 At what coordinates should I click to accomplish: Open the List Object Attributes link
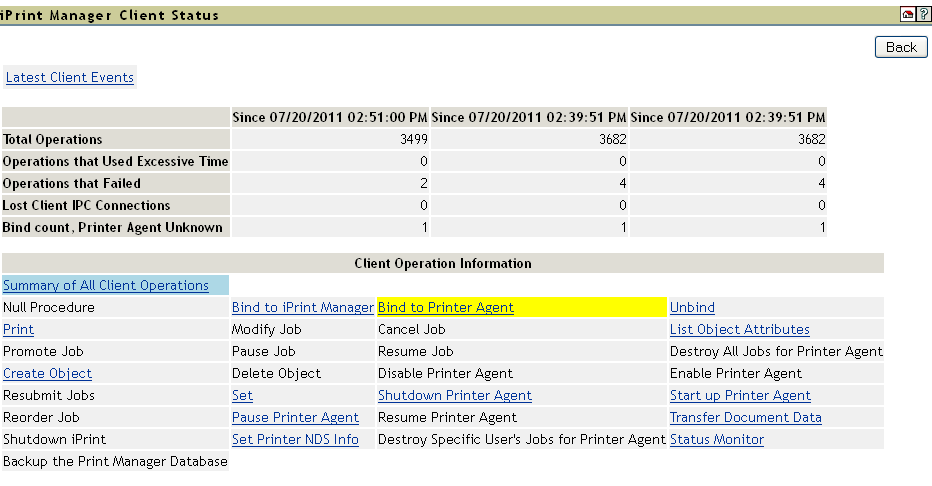tap(740, 329)
